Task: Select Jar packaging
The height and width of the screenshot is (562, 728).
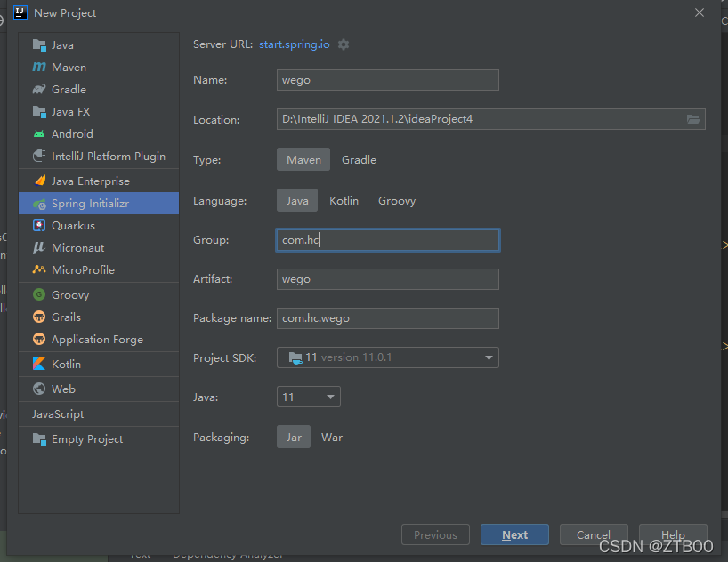Action: 294,437
